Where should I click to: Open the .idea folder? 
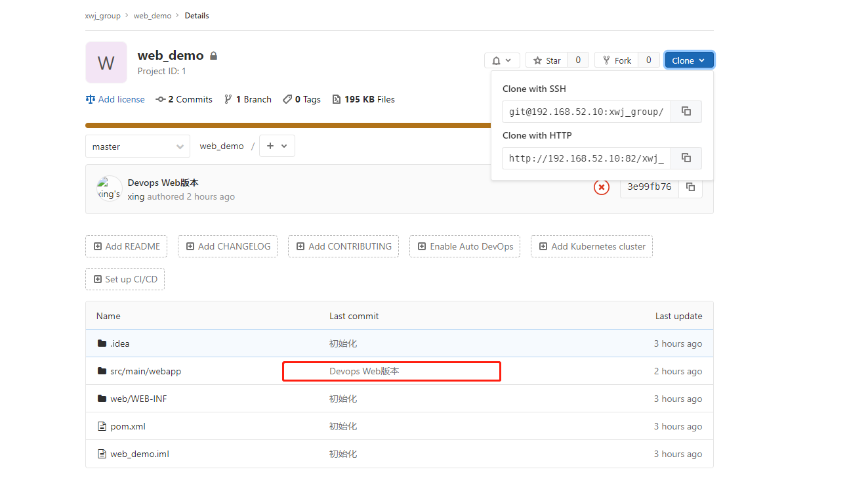[120, 343]
